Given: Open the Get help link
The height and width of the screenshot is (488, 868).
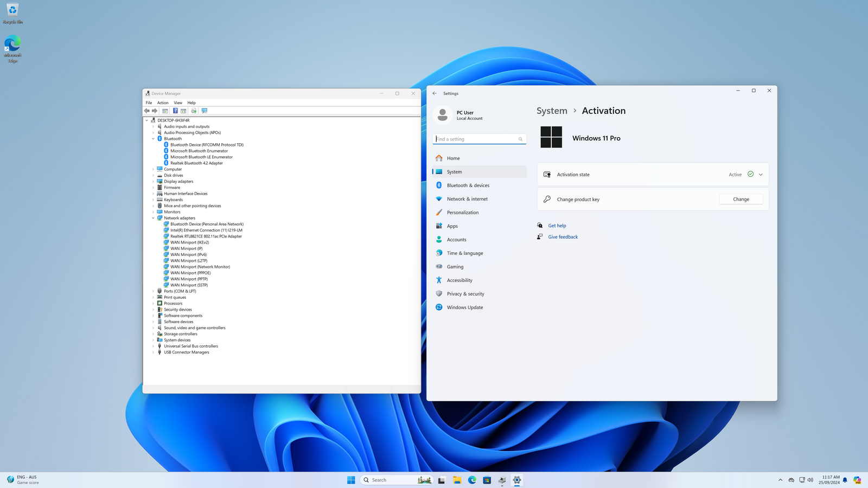Looking at the screenshot, I should click(557, 226).
